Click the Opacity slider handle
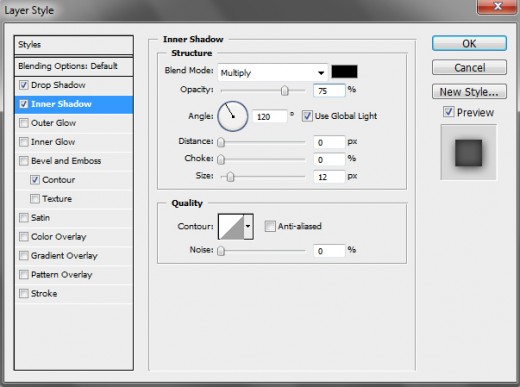This screenshot has height=387, width=520. click(x=285, y=91)
